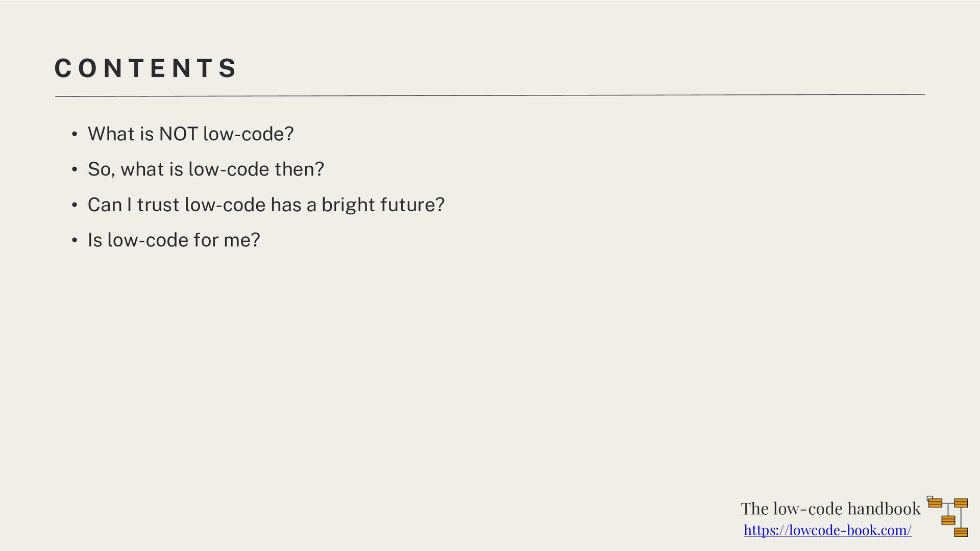This screenshot has height=551, width=980.
Task: Open the lowcode-book.com link
Action: [x=827, y=530]
